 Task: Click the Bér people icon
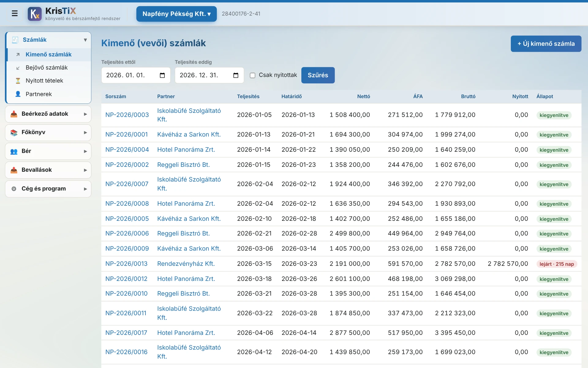point(14,151)
